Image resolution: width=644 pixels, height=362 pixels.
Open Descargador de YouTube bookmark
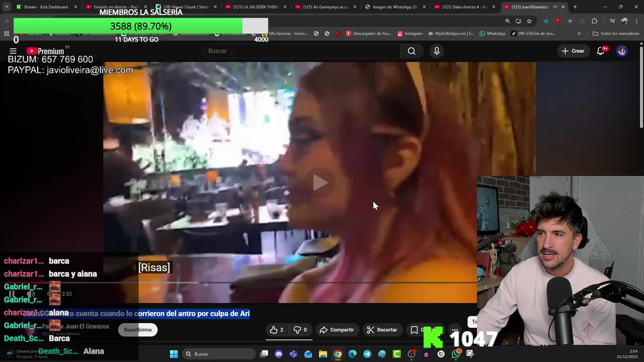(x=369, y=34)
